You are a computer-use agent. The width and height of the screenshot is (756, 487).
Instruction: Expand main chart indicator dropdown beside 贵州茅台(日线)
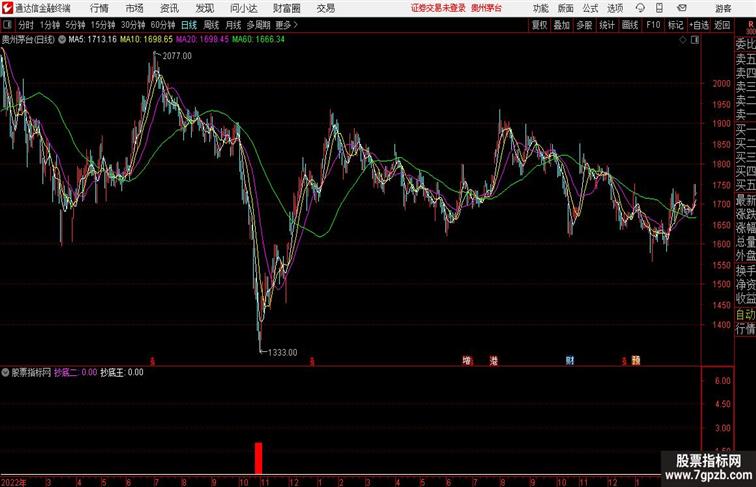coord(62,40)
